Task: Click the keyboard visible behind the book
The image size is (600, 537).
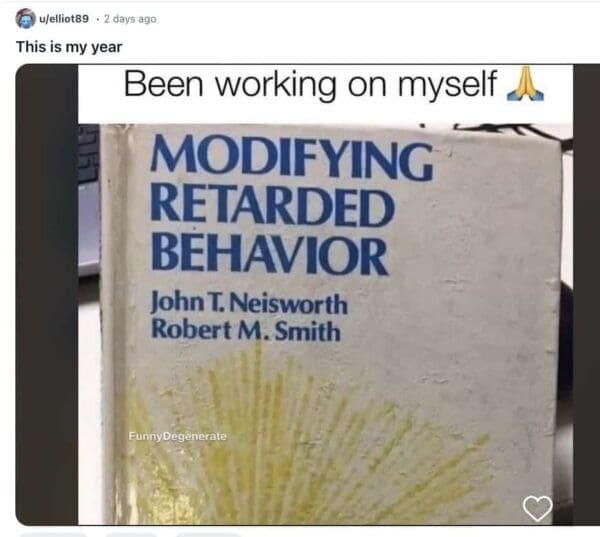Action: 89,153
